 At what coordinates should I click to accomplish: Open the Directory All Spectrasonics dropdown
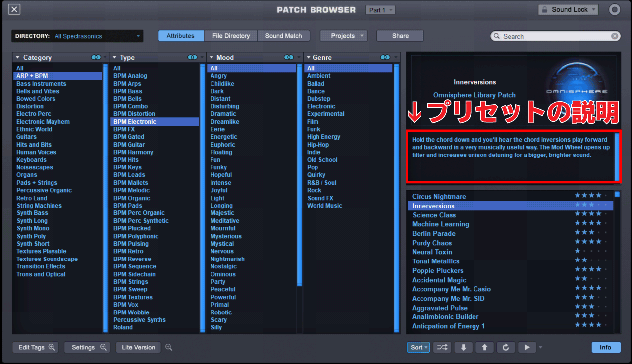(77, 36)
